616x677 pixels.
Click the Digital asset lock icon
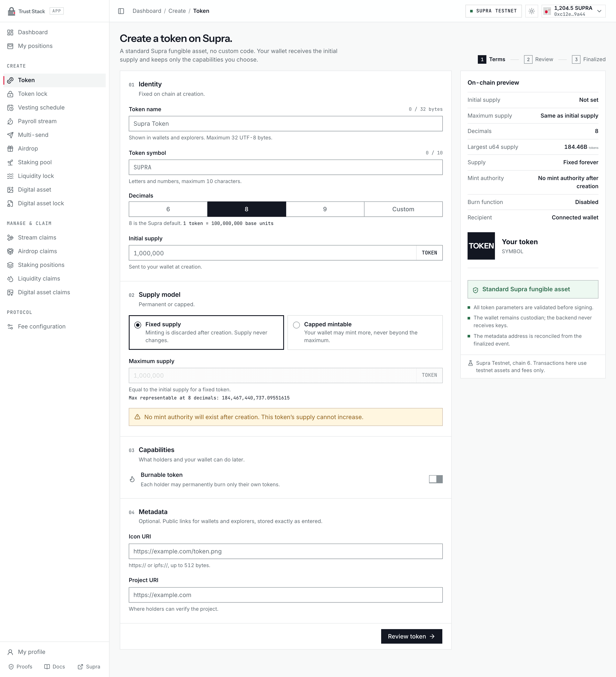[x=10, y=204]
